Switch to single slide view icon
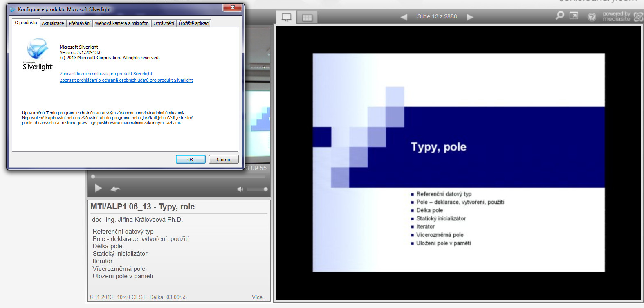The height and width of the screenshot is (308, 644). click(287, 17)
